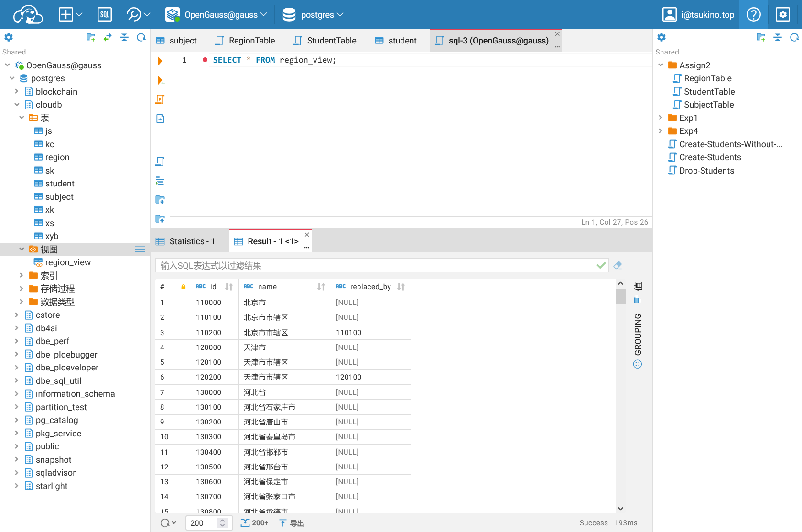
Task: Click the help question mark icon
Action: coord(753,14)
